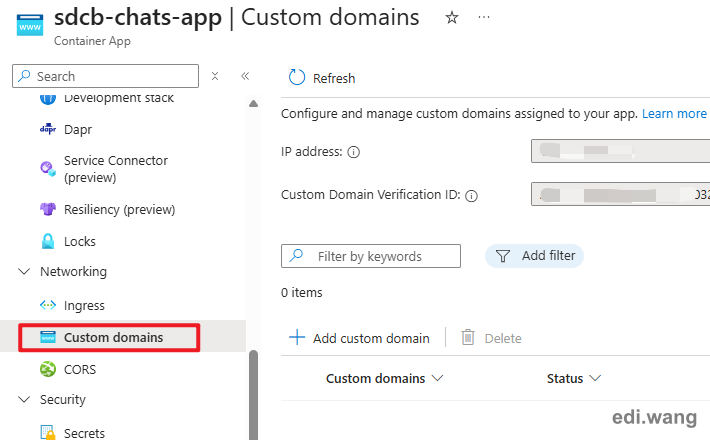Favorite this page with the star icon
Image resolution: width=710 pixels, height=440 pixels.
[451, 18]
